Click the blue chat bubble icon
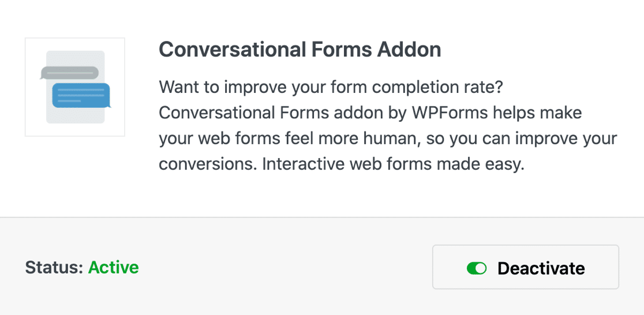644x315 pixels. tap(81, 95)
